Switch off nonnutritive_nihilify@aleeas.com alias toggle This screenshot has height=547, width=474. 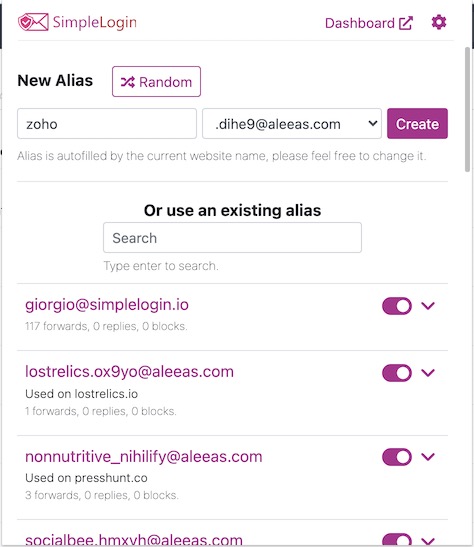(x=397, y=457)
